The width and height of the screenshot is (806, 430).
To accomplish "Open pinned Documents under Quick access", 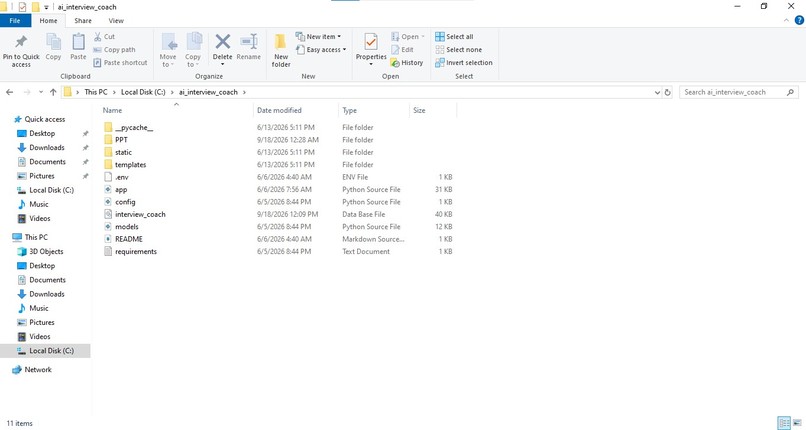I will coord(47,162).
